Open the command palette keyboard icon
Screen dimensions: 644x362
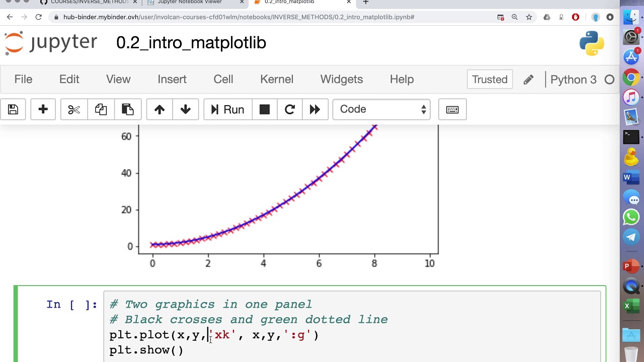(x=452, y=110)
